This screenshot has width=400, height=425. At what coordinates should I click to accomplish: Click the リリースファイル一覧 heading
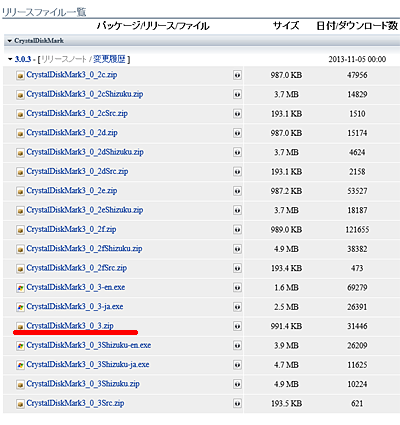coord(44,12)
